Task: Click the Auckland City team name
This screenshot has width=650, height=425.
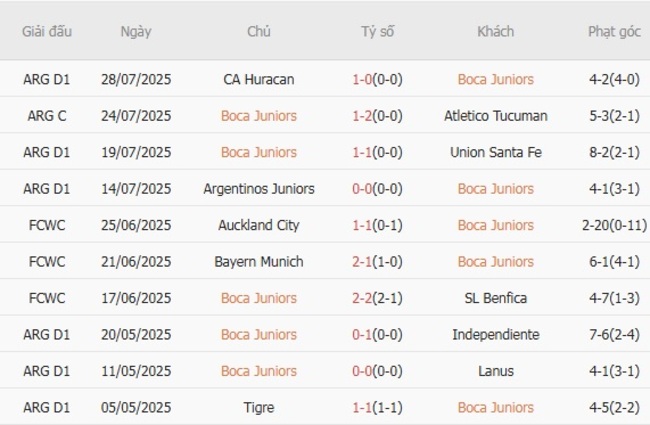Action: (259, 225)
